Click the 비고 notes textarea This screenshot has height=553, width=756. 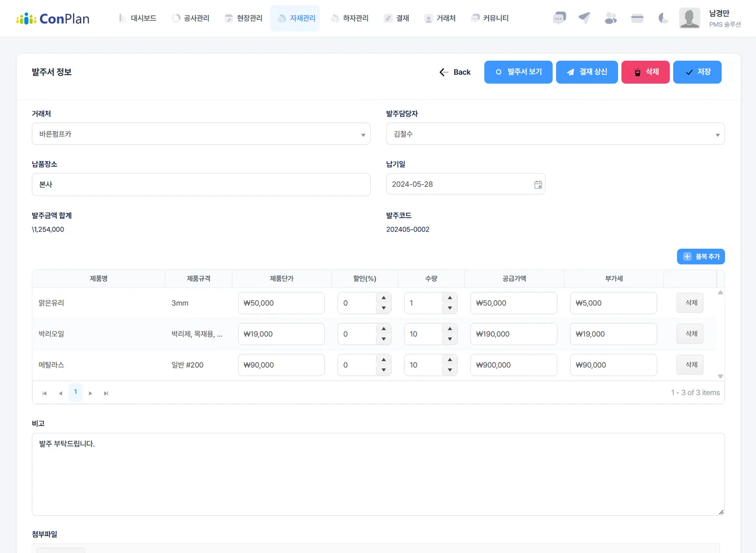coord(378,474)
